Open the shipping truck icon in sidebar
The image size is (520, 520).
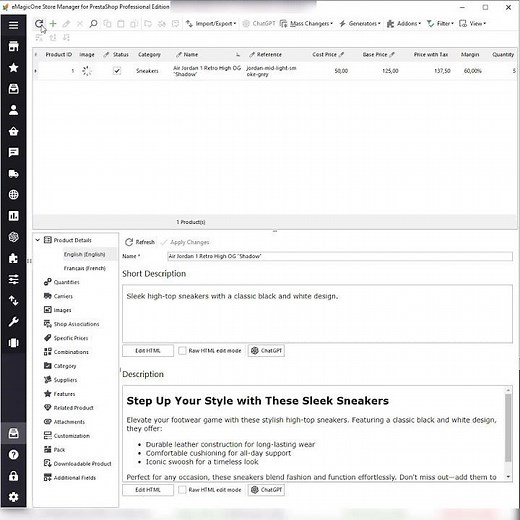pyautogui.click(x=13, y=174)
